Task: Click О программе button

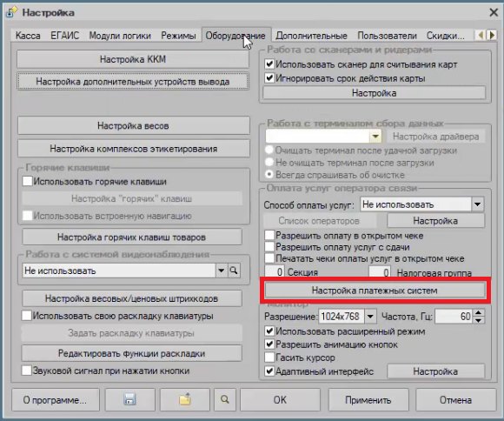Action: 56,400
